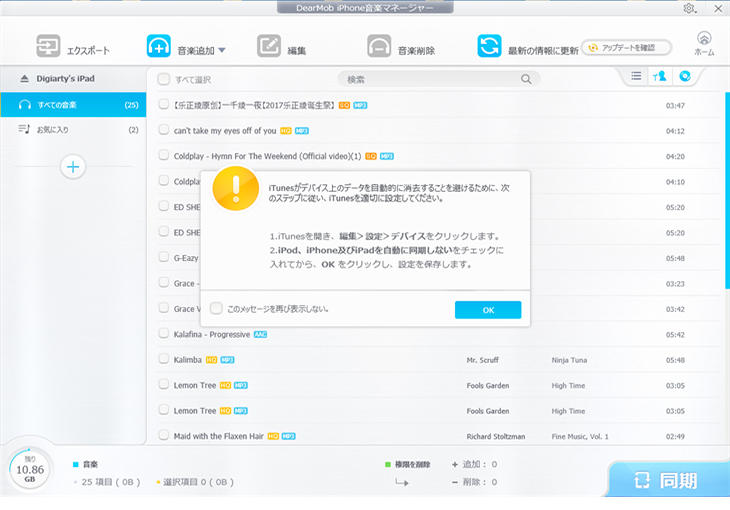Click the 同期 sync button
Viewport: 730px width, 510px height.
point(667,480)
